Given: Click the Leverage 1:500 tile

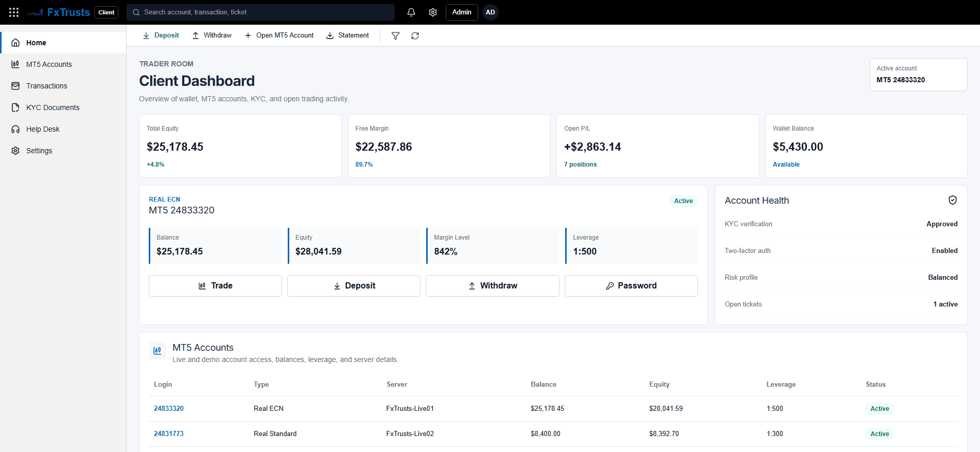Looking at the screenshot, I should click(x=632, y=246).
